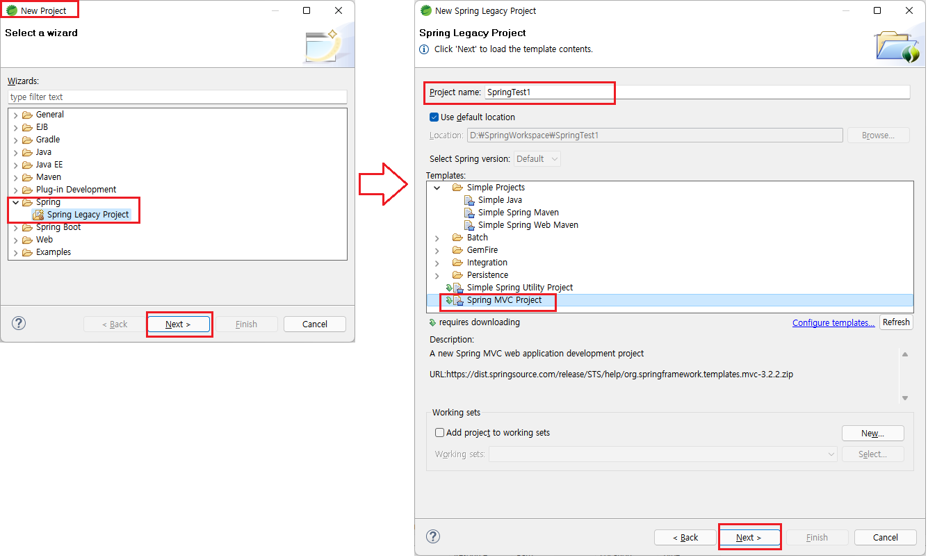The width and height of the screenshot is (944, 560).
Task: Click the General folder icon in Wizards
Action: pos(27,115)
